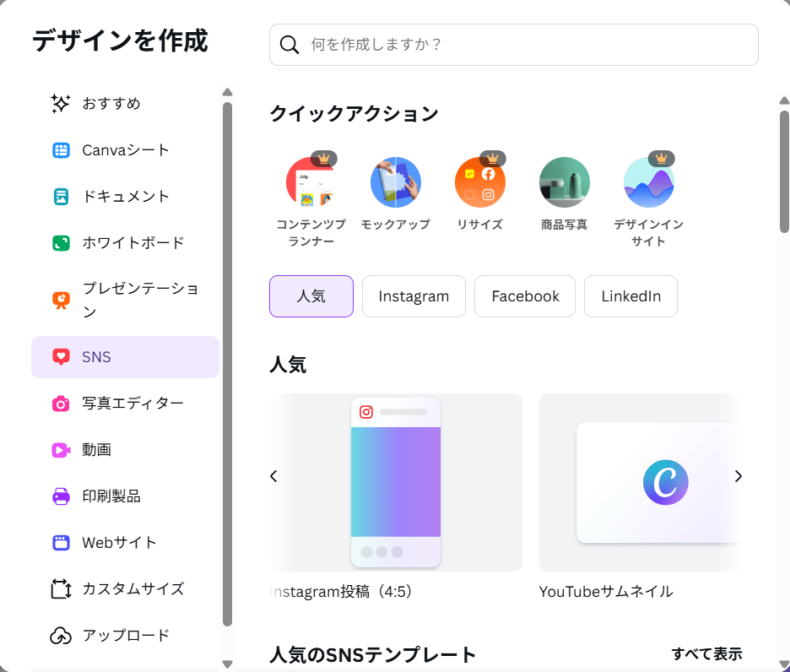Screen dimensions: 790x672
Task: Click the アップロード cloud icon
Action: [x=61, y=636]
